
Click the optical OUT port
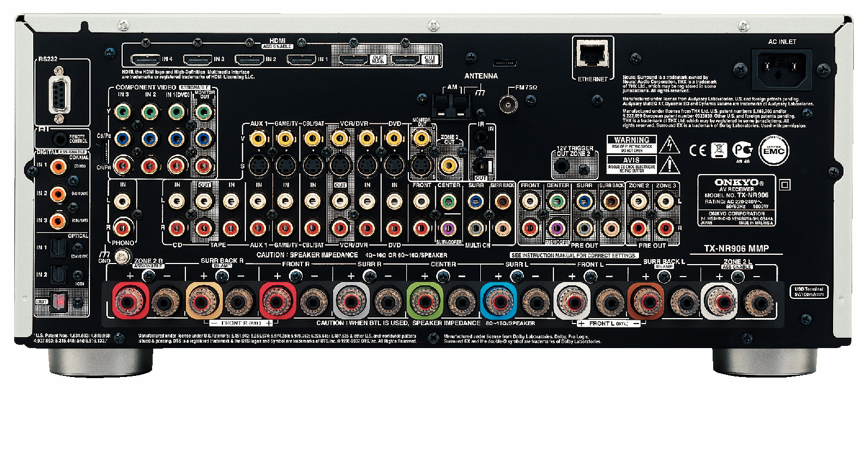pos(59,301)
